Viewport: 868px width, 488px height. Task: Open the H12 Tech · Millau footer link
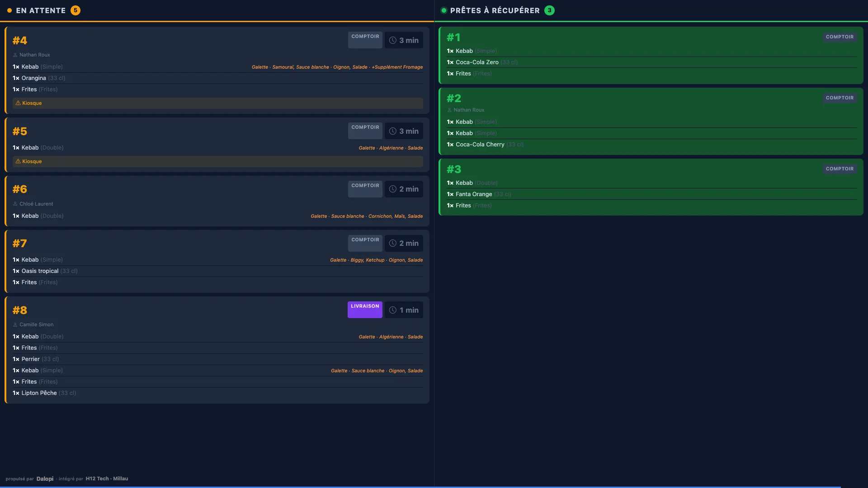(x=107, y=479)
